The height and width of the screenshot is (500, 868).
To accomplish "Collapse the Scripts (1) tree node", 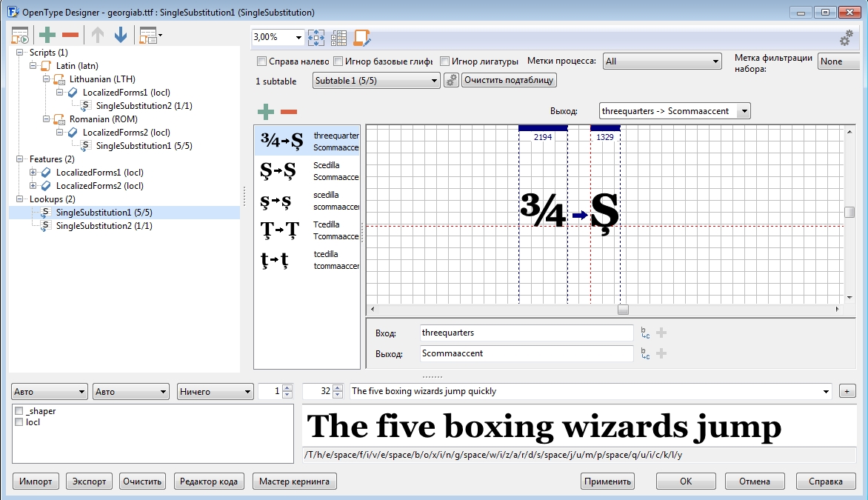I will pos(20,52).
